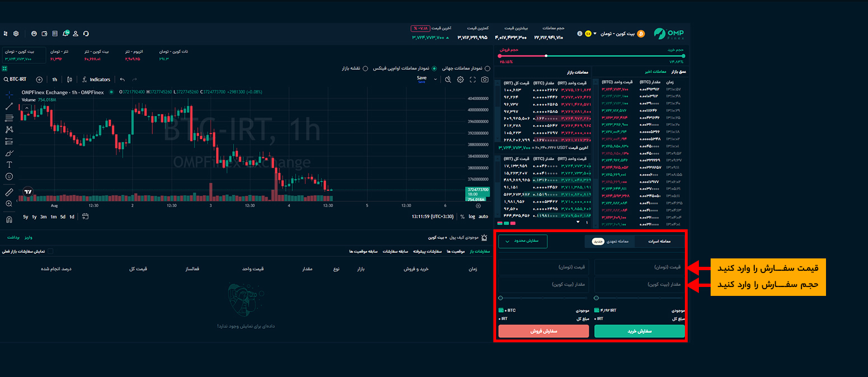Click the market info icon beside 5X badge

click(579, 34)
